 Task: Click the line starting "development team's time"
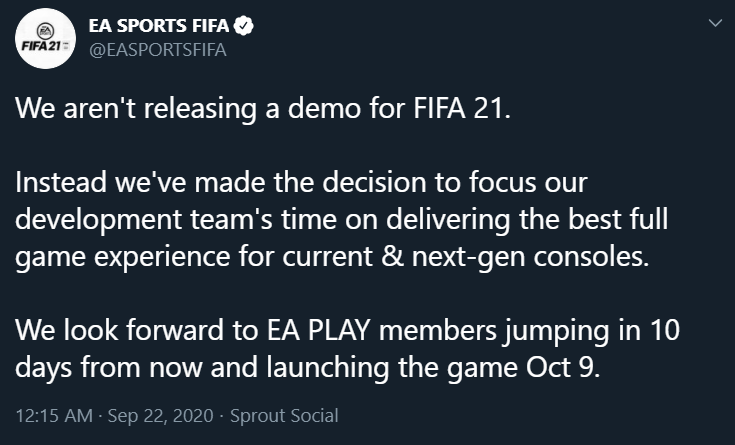(342, 219)
